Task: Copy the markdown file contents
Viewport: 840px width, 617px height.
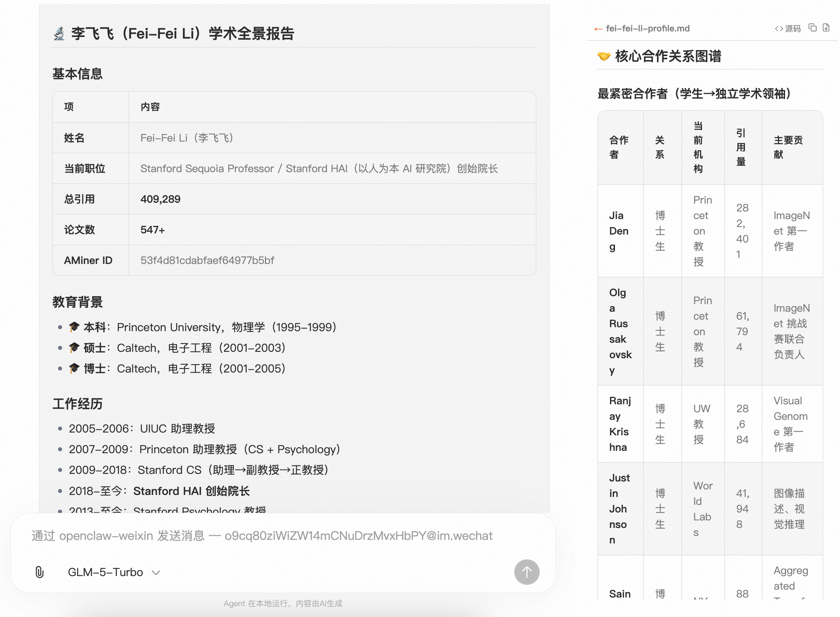Action: click(x=813, y=28)
